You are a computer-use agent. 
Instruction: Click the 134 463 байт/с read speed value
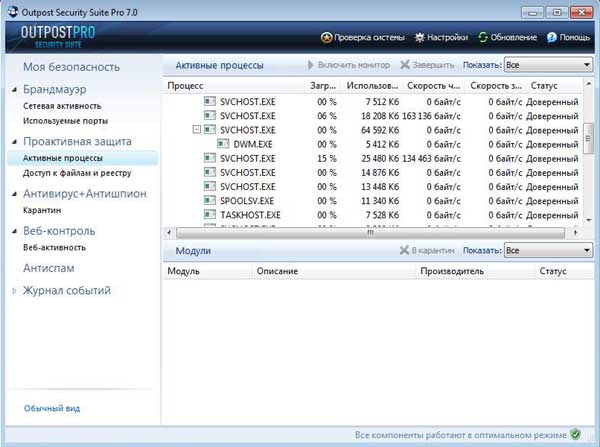pyautogui.click(x=431, y=158)
